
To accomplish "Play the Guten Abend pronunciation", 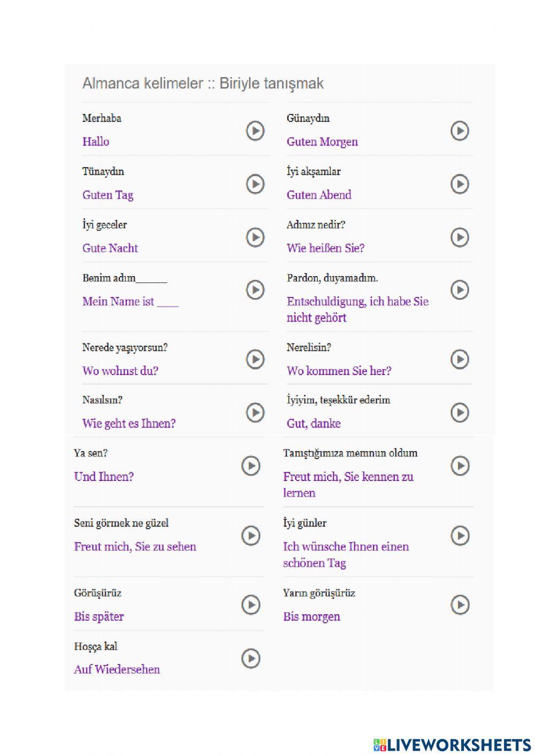I will [460, 184].
